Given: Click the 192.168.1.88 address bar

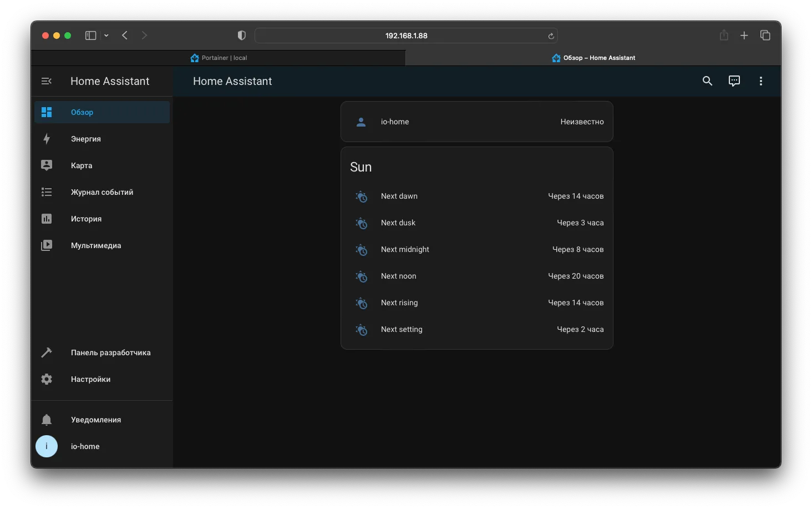Looking at the screenshot, I should 406,36.
